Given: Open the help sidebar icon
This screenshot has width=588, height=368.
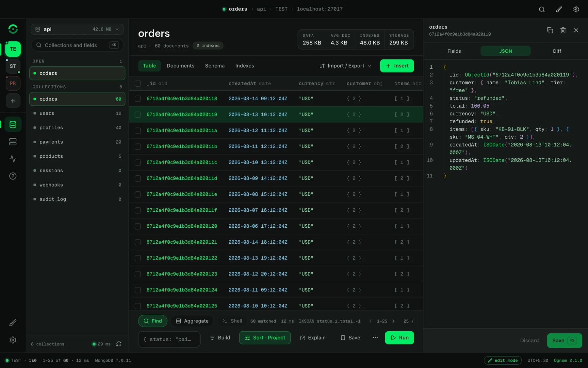Looking at the screenshot, I should pyautogui.click(x=13, y=176).
